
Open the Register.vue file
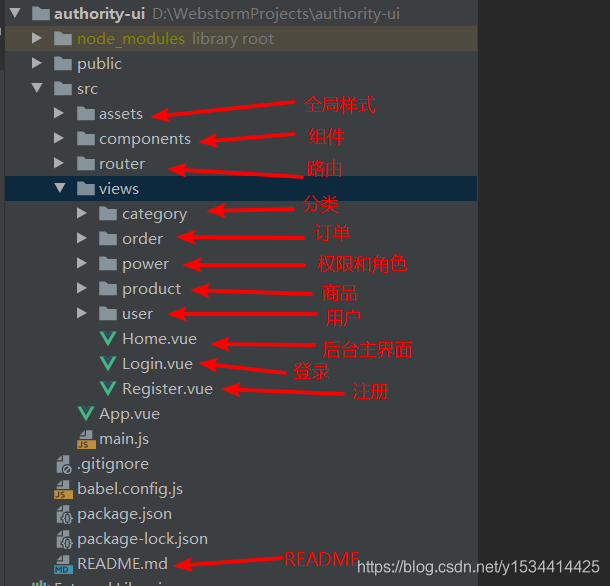167,389
